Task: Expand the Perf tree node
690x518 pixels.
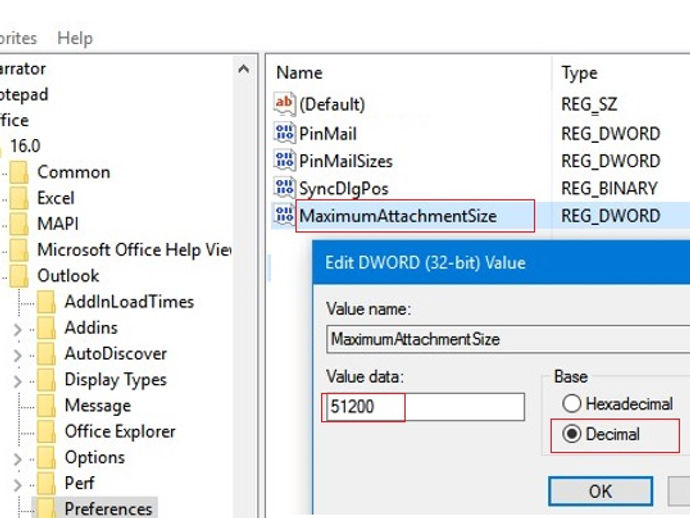Action: tap(18, 485)
